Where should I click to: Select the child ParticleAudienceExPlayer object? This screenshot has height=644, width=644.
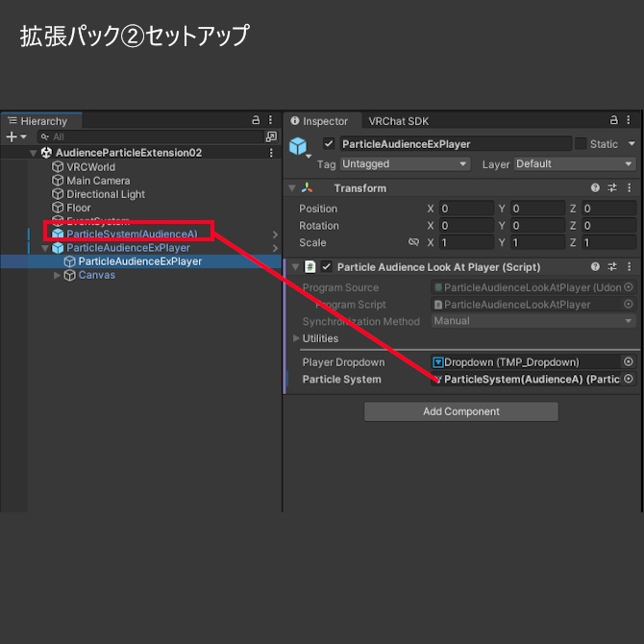tap(139, 261)
